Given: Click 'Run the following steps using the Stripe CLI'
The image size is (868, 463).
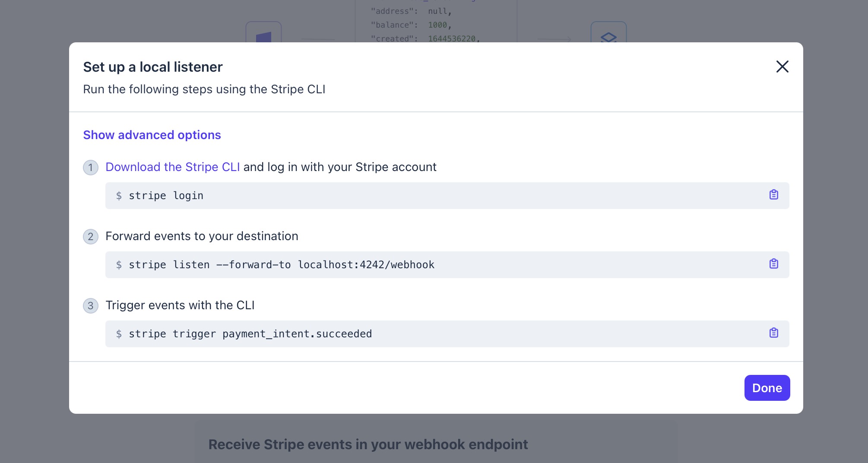Looking at the screenshot, I should pyautogui.click(x=204, y=89).
